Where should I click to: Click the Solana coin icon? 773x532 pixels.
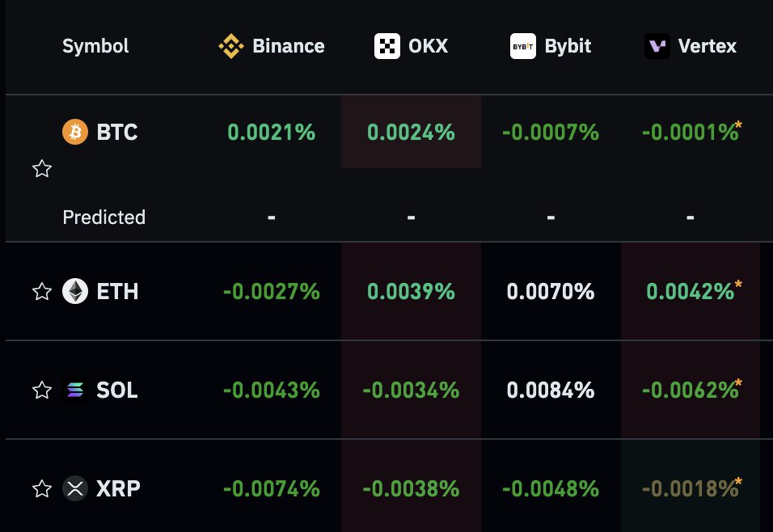tap(75, 390)
